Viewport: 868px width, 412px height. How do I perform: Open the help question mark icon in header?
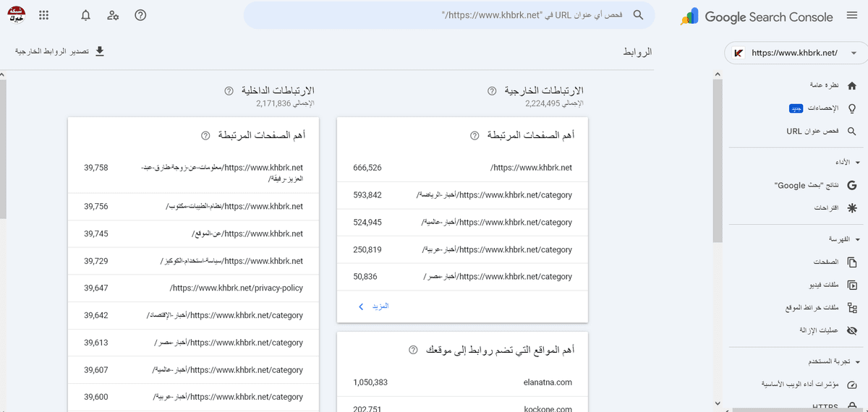141,15
